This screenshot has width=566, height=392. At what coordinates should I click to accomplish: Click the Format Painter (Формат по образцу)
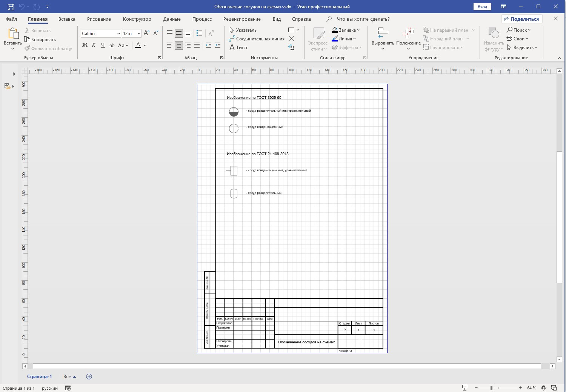[48, 49]
